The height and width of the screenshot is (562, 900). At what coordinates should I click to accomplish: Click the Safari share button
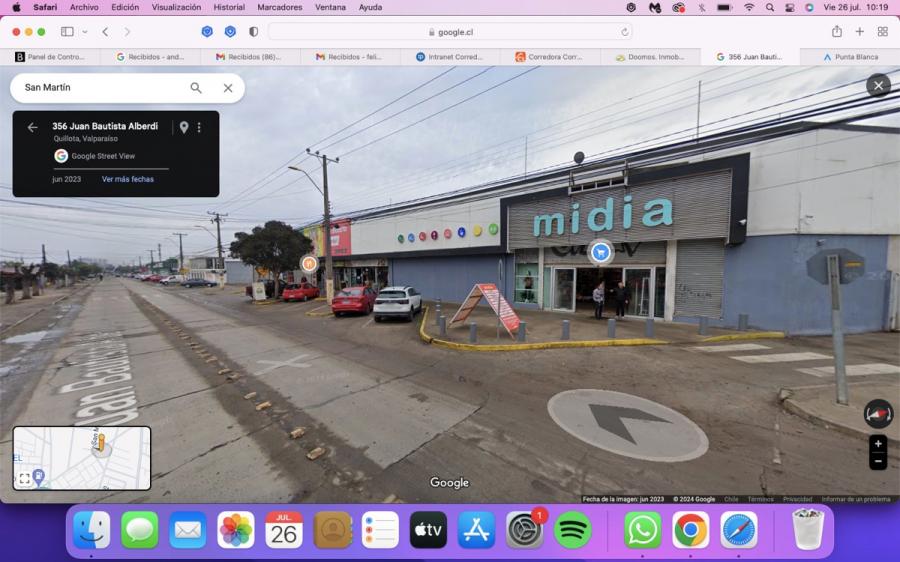tap(837, 32)
